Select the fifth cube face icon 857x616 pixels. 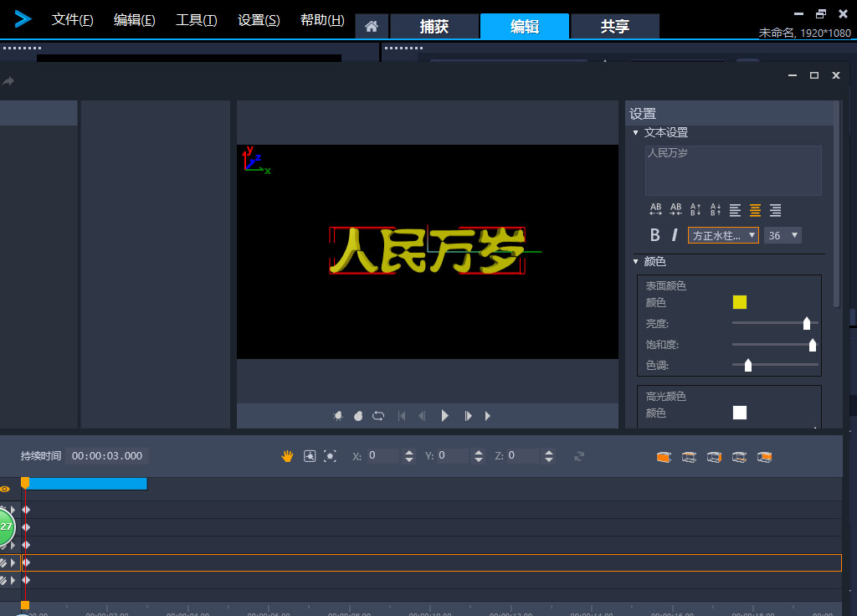764,457
